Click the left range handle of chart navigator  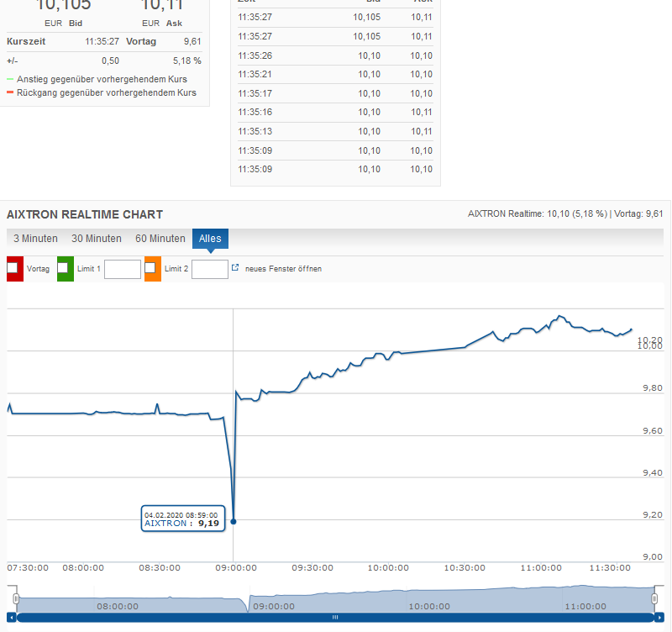tap(16, 598)
